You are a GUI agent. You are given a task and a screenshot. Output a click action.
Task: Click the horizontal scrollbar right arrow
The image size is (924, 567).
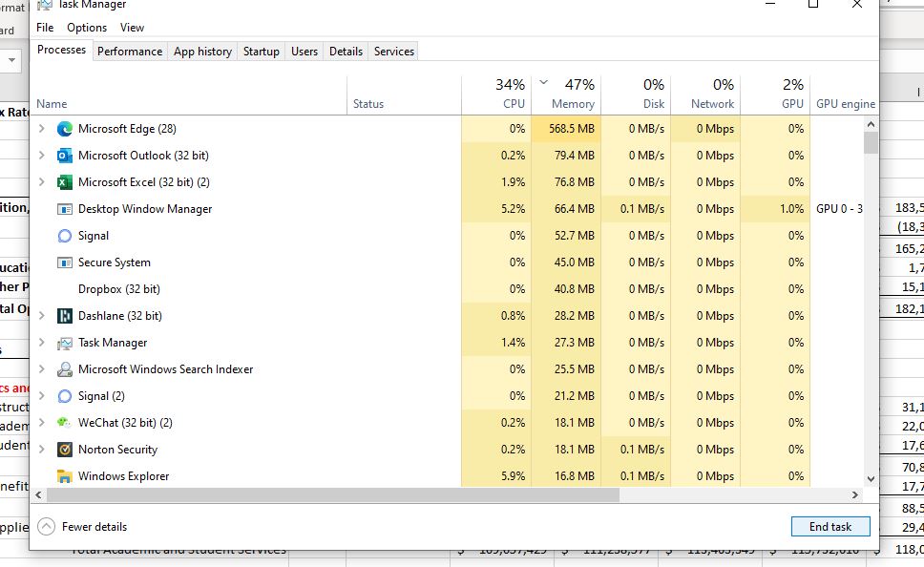tap(855, 495)
